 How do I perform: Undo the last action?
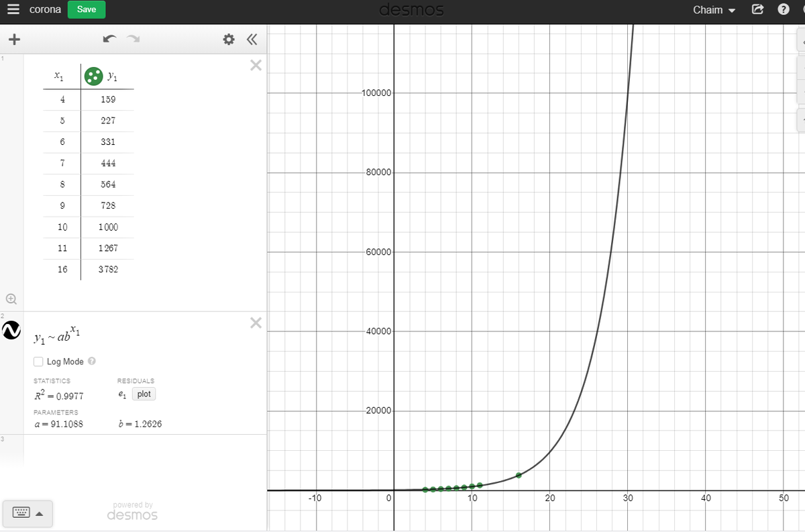[108, 40]
